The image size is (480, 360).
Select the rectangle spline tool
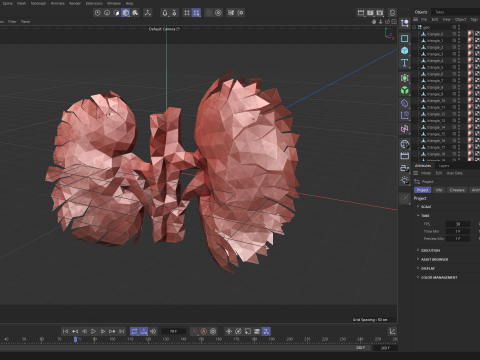click(405, 38)
